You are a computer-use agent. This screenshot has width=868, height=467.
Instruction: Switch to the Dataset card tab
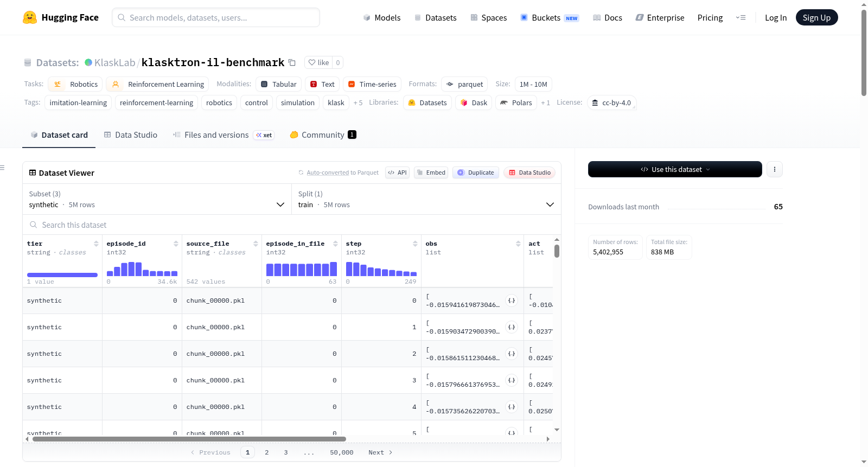59,135
